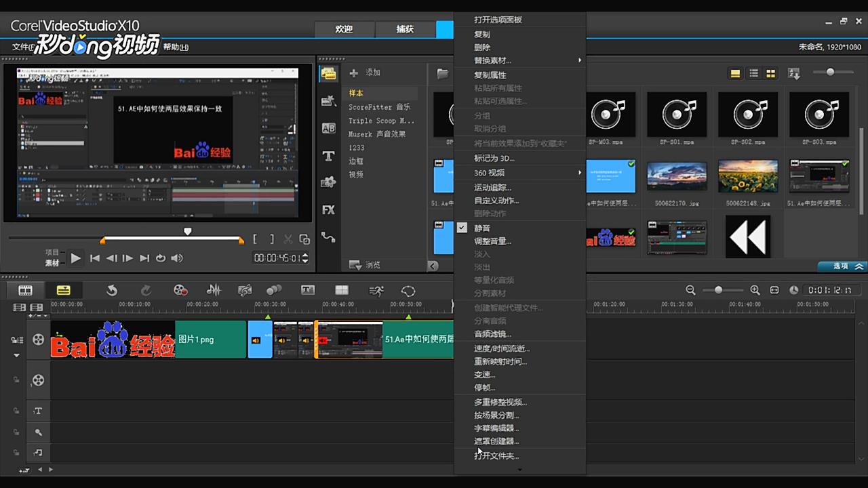Jump to the end of clip

(x=144, y=258)
